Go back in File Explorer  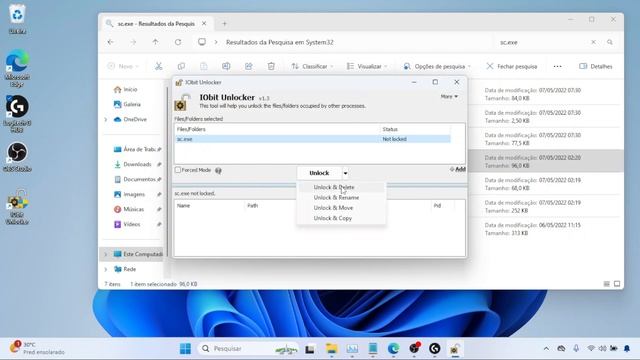[111, 42]
